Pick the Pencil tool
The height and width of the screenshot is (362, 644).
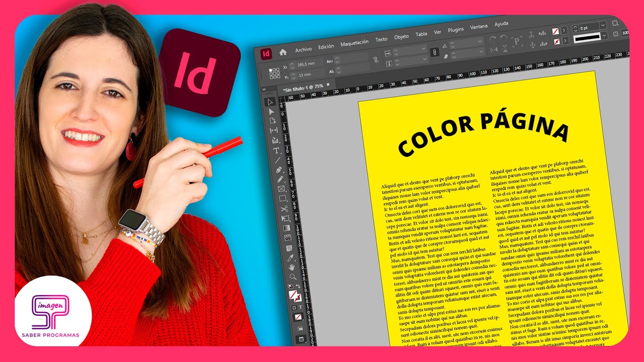coord(279,179)
